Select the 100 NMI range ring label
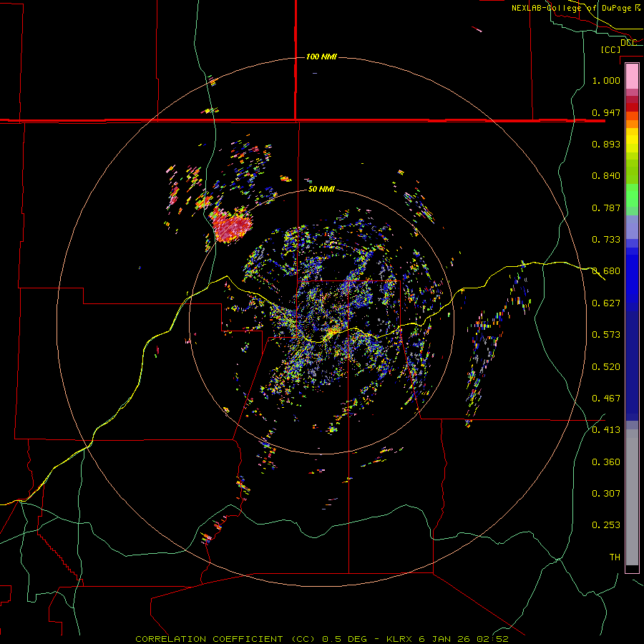Screen dimensions: 644x644 [321, 57]
